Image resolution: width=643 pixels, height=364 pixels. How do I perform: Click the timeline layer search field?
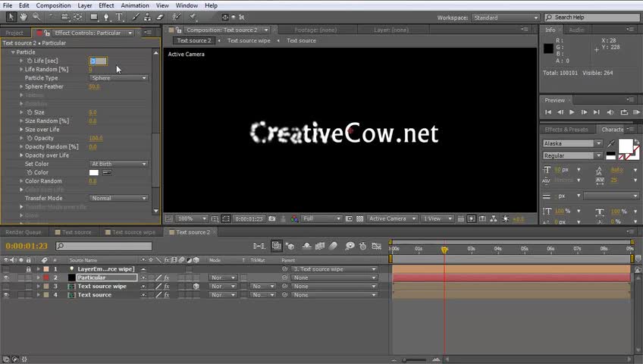coord(104,246)
